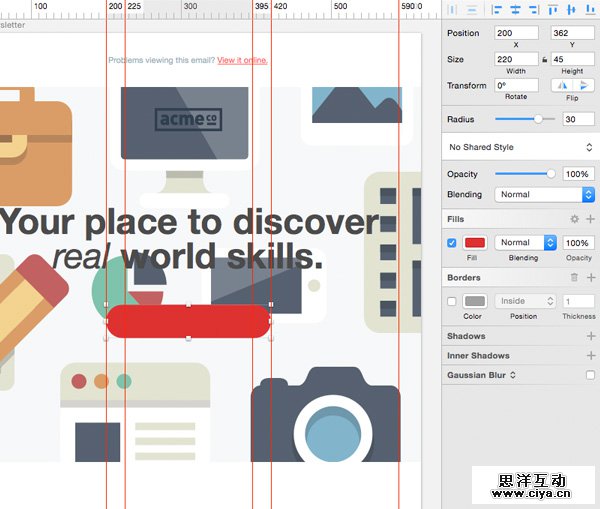Click the align left edges icon

click(x=496, y=9)
